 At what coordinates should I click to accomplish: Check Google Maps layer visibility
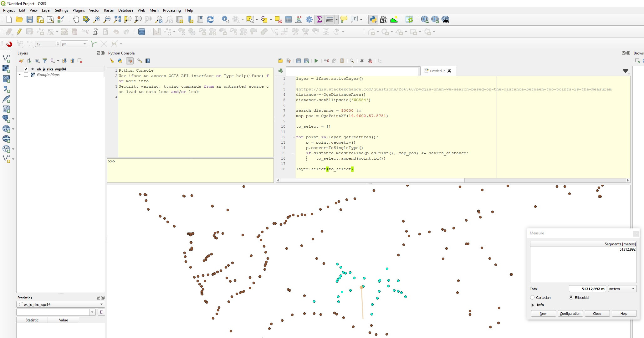26,75
